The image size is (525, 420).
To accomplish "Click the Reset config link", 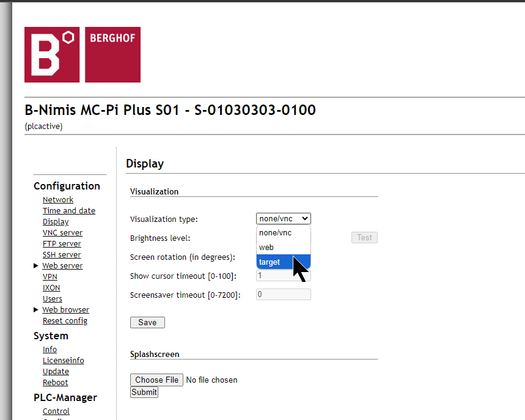I will point(65,321).
